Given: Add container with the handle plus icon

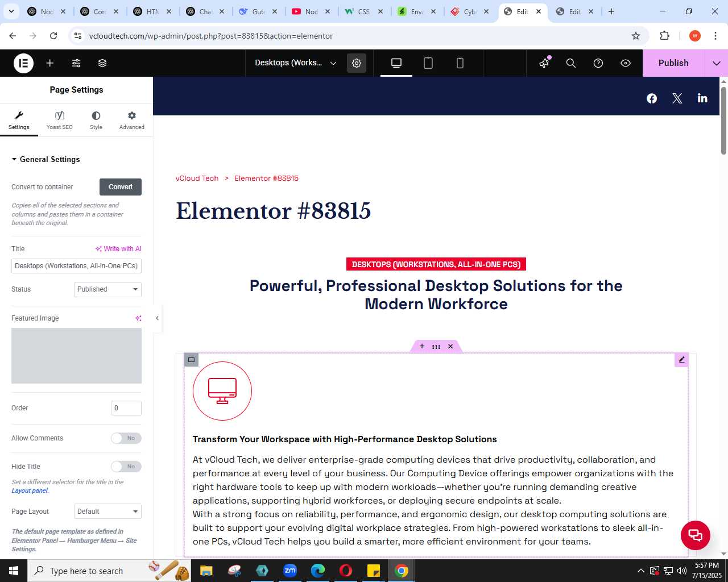Looking at the screenshot, I should 422,346.
